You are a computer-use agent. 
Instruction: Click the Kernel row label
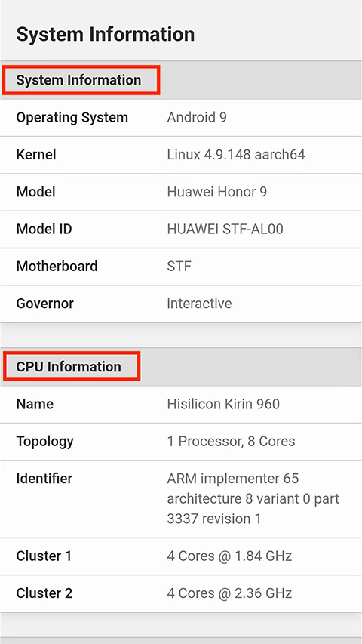point(36,155)
